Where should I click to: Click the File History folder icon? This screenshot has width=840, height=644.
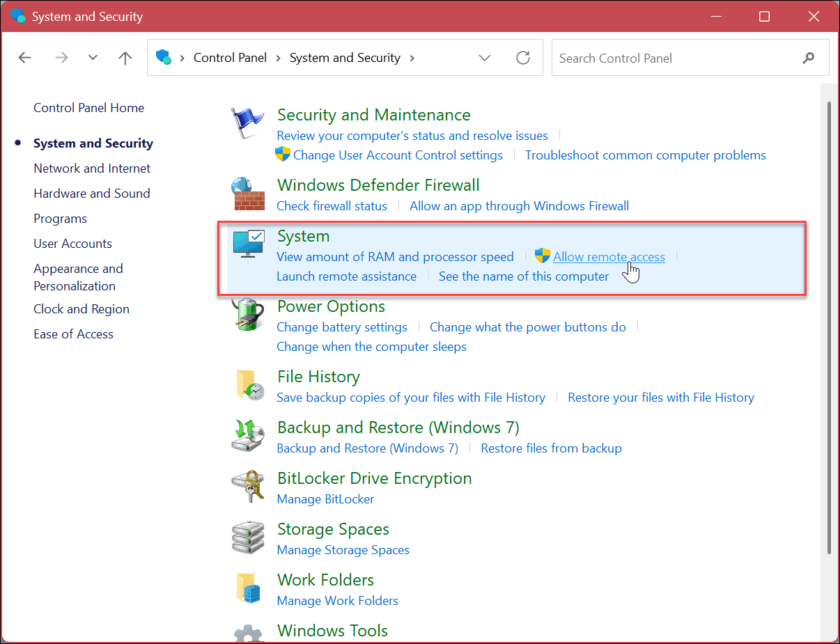pos(248,385)
